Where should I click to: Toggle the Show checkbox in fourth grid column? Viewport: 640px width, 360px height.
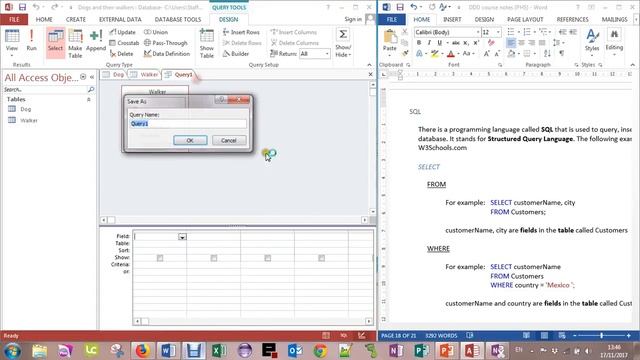pyautogui.click(x=322, y=258)
